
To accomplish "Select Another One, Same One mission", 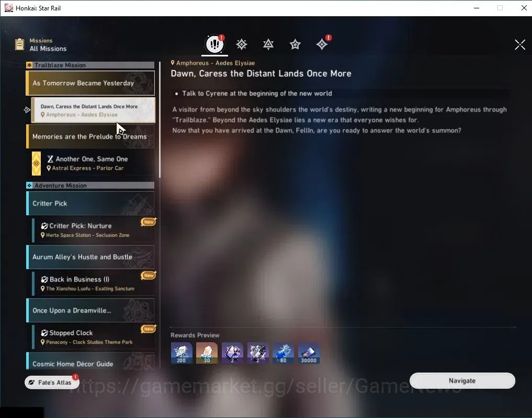I will (93, 163).
